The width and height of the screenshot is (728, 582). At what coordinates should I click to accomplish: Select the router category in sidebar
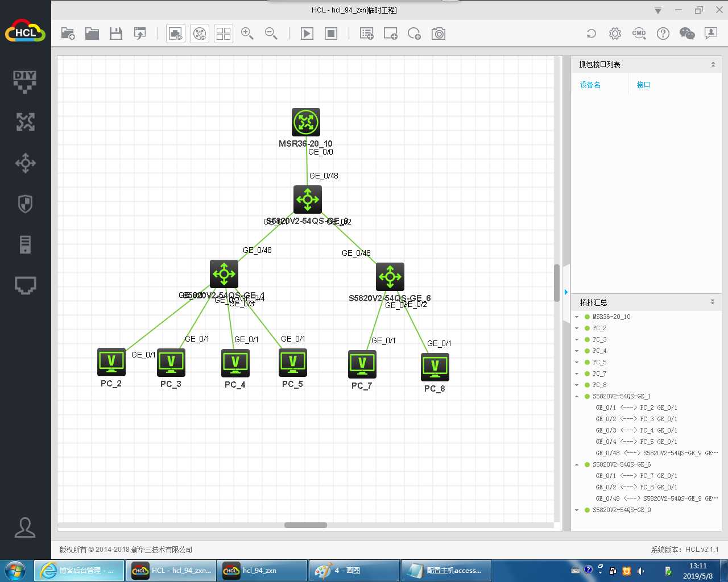coord(25,122)
